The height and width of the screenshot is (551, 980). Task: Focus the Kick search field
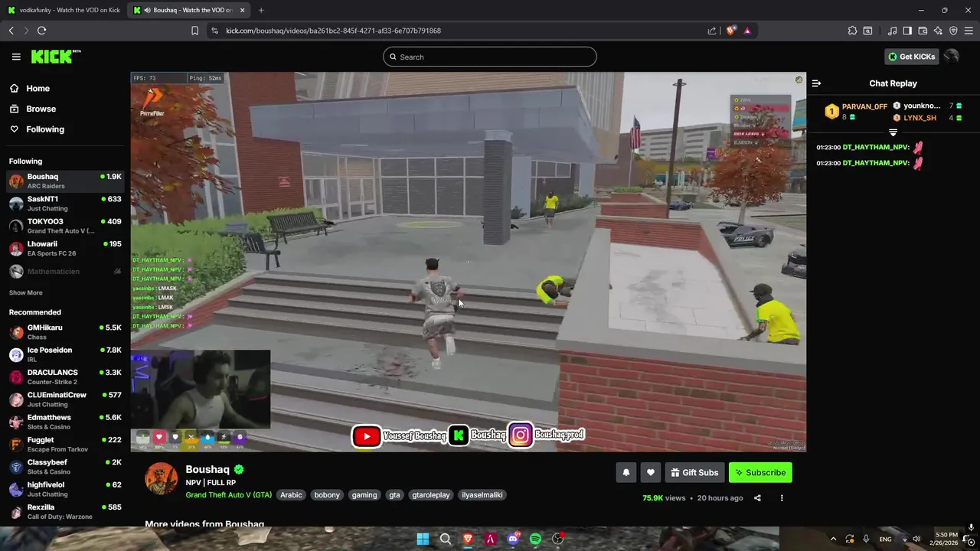coord(490,57)
